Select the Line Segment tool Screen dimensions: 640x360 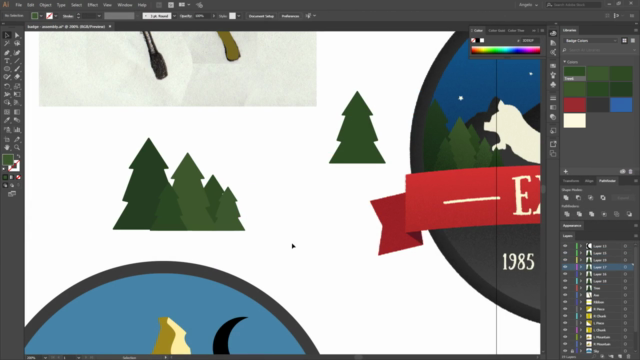pos(17,61)
